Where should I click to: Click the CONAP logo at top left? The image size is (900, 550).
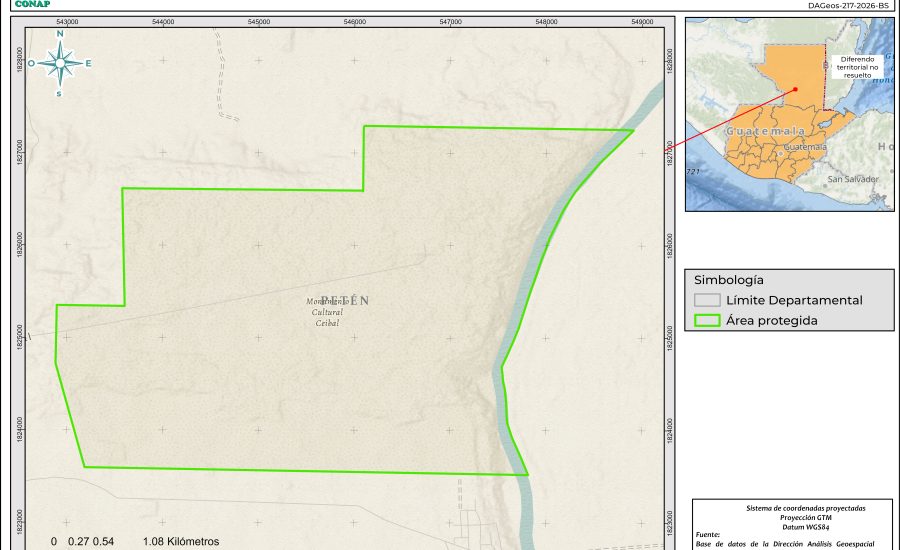(x=32, y=4)
